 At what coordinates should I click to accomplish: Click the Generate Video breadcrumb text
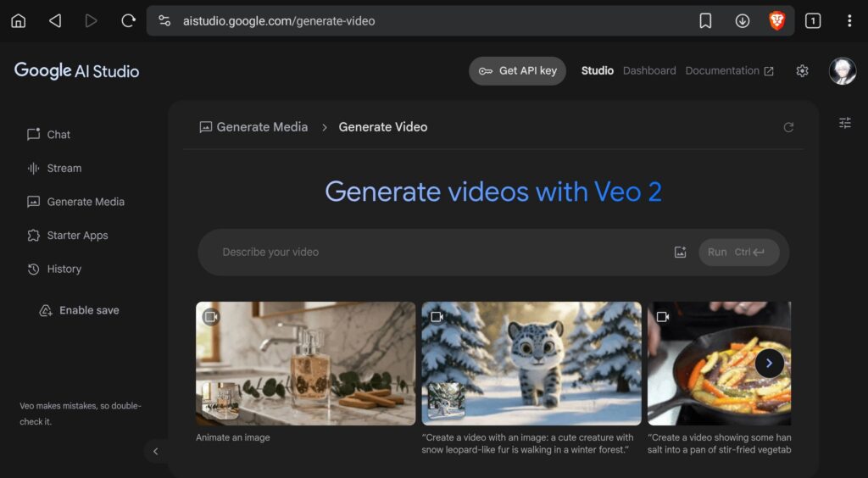pyautogui.click(x=383, y=126)
